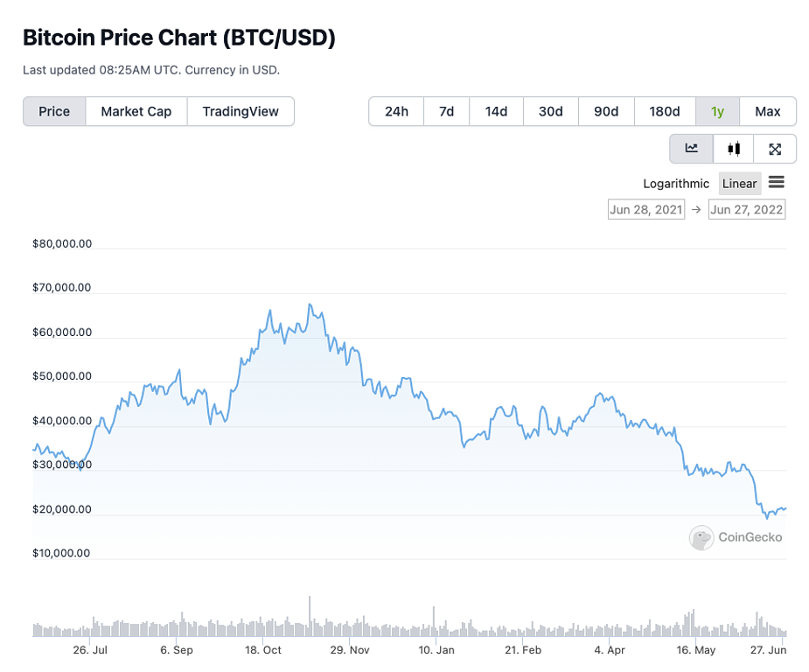Edit the Jun 27, 2022 end date
The height and width of the screenshot is (672, 809).
747,209
